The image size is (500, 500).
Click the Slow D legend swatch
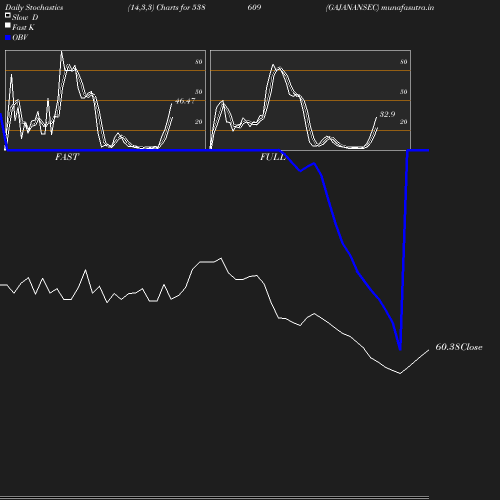[8, 15]
